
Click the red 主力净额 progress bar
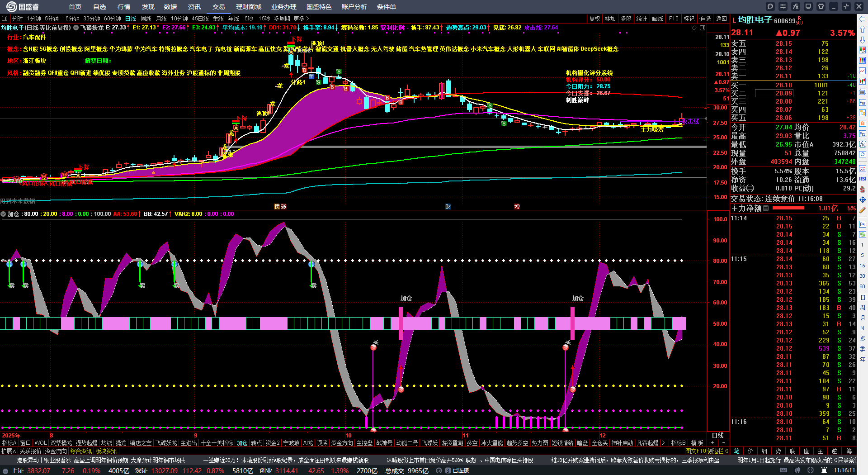tap(788, 208)
